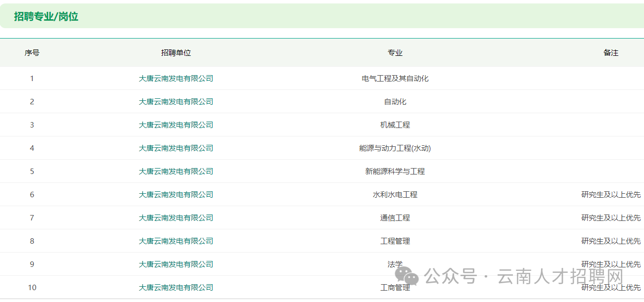The image size is (644, 302).
Task: Open 大唐云南发电有限公司 link in row 9
Action: point(176,264)
